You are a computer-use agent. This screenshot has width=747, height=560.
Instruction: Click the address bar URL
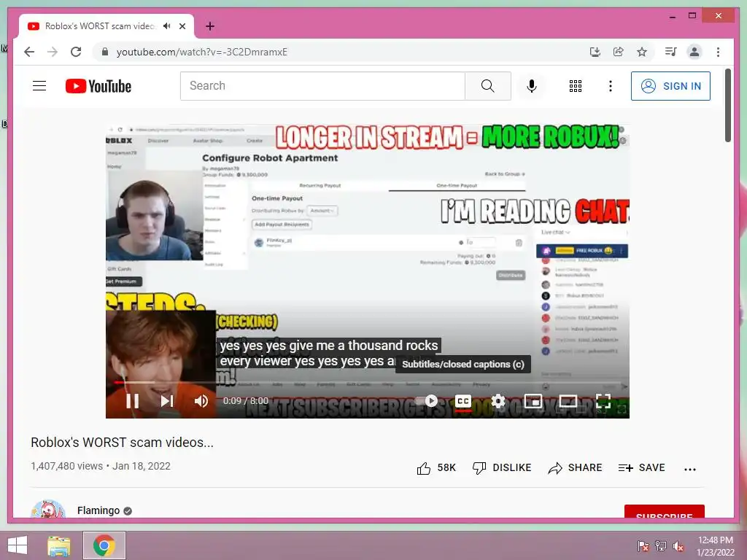(202, 52)
